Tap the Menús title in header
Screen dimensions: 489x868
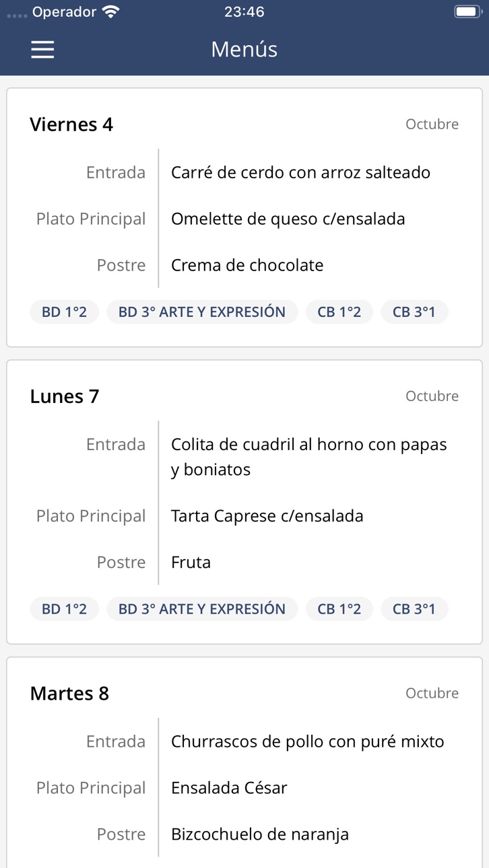tap(244, 49)
